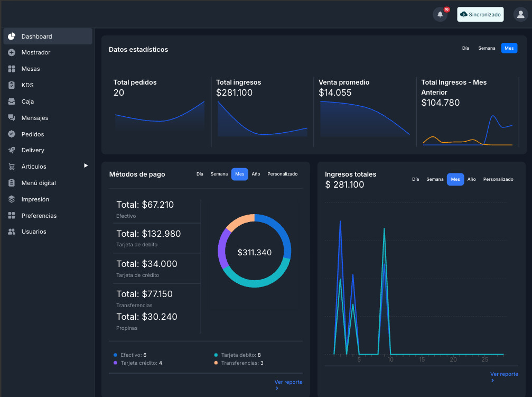The width and height of the screenshot is (532, 397).
Task: Click the Sincronizado button
Action: click(480, 14)
